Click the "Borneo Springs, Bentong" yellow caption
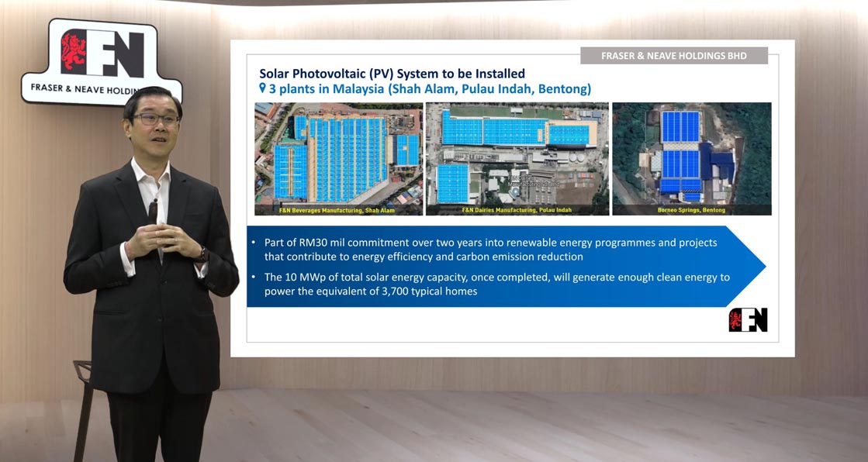 click(691, 210)
